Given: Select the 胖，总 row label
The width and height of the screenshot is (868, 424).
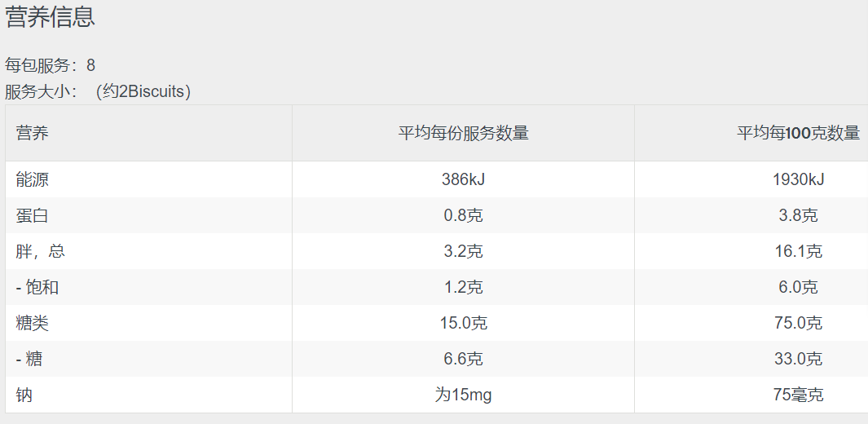Looking at the screenshot, I should click(x=41, y=251).
